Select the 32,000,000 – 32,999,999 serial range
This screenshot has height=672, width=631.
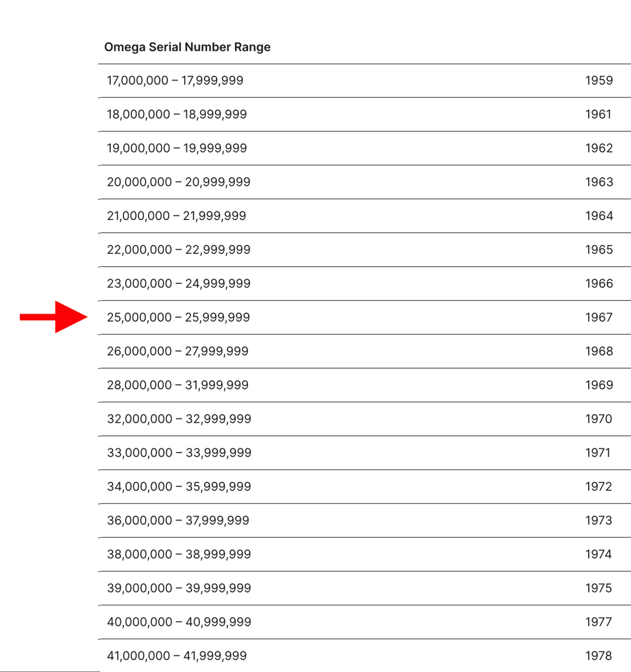pos(179,419)
